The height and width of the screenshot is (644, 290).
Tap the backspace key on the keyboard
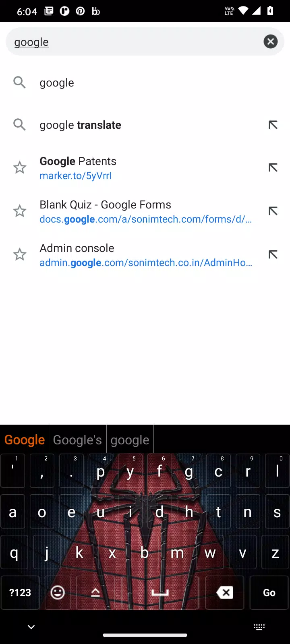pyautogui.click(x=225, y=592)
